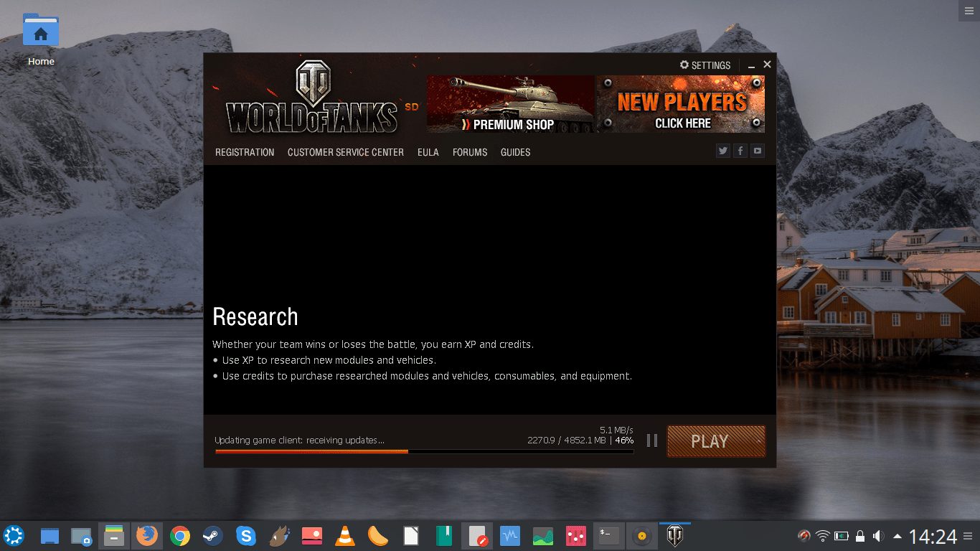Open the Facebook social icon

pyautogui.click(x=740, y=151)
